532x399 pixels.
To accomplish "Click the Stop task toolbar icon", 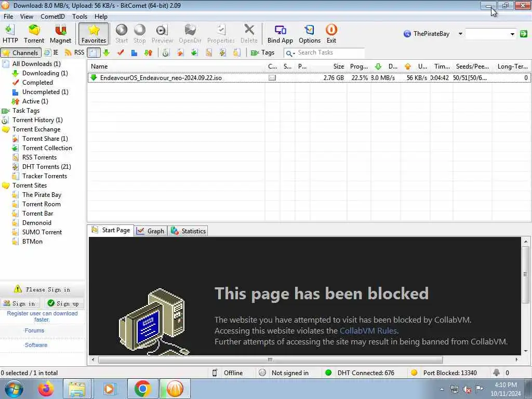I will coord(139,34).
